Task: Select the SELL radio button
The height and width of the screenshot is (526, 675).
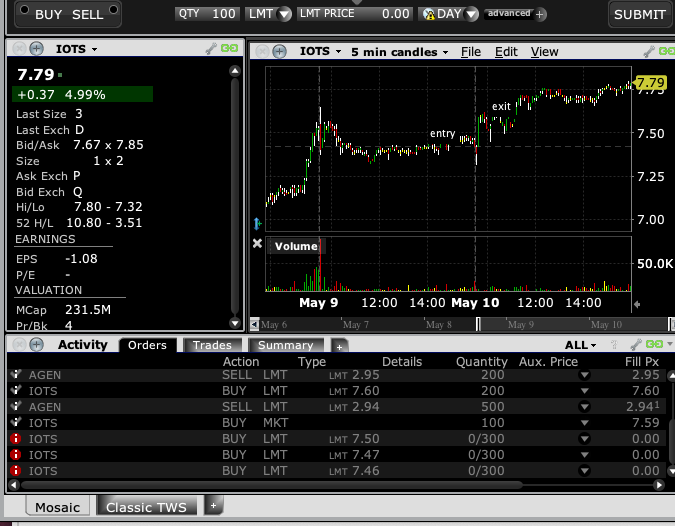Action: pyautogui.click(x=113, y=9)
